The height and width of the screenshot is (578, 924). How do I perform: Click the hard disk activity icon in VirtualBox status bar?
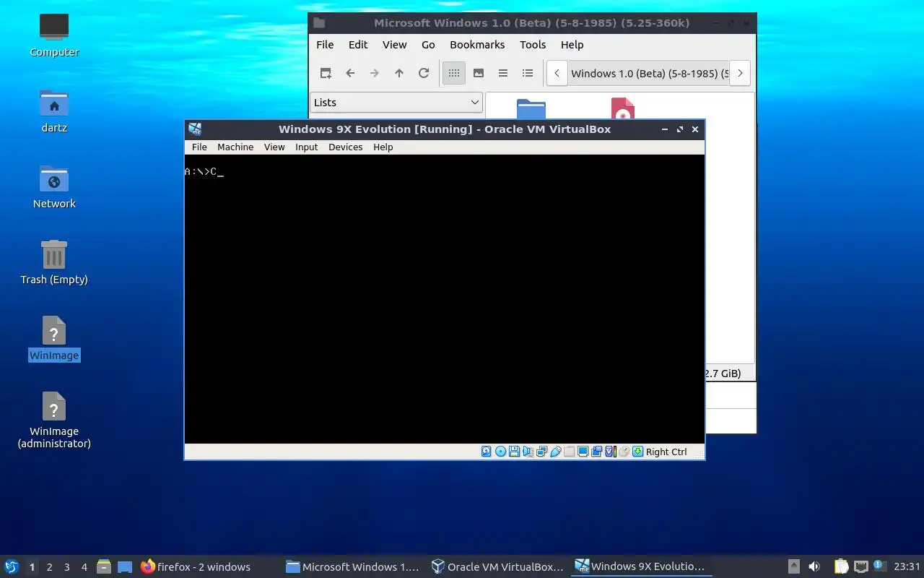click(487, 452)
